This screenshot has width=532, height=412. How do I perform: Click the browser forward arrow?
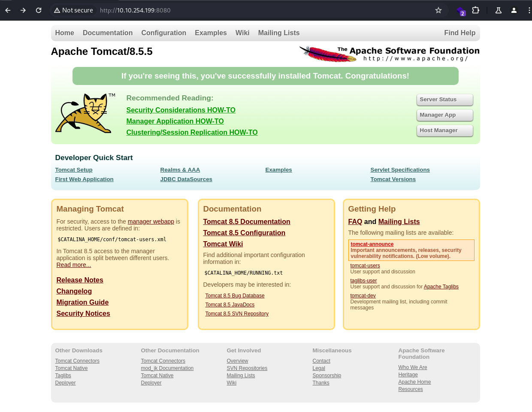click(23, 10)
